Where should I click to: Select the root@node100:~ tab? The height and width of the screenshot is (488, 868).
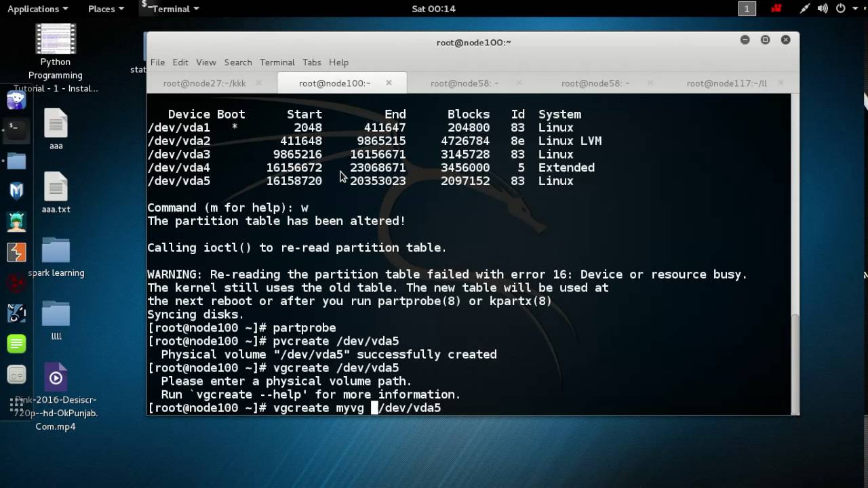click(x=334, y=83)
